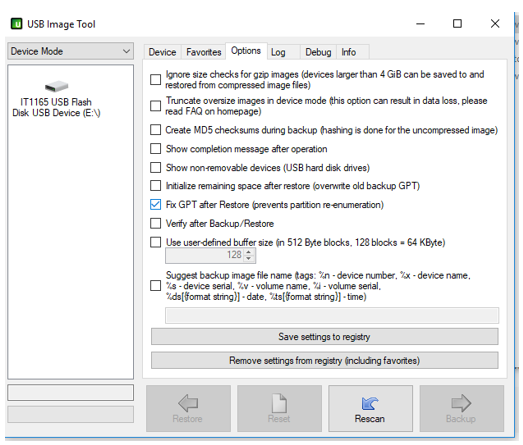The height and width of the screenshot is (445, 523).
Task: Click the Backup arrow icon
Action: tap(461, 403)
